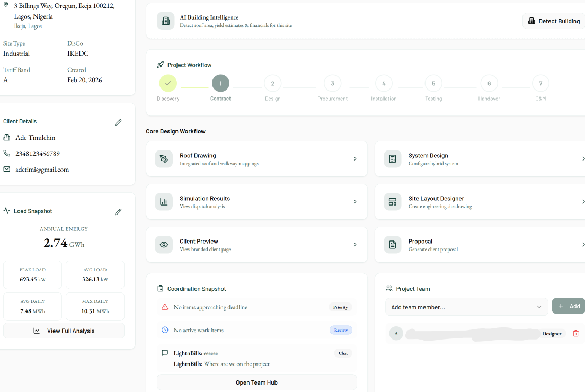Image resolution: width=585 pixels, height=392 pixels.
Task: Click the blue clock icon for work items
Action: click(x=164, y=329)
